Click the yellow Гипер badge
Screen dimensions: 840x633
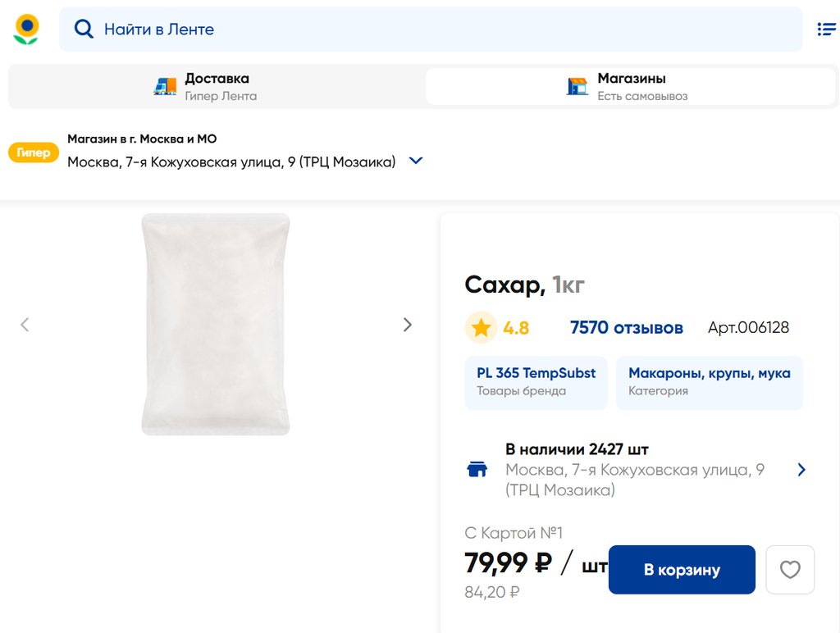pyautogui.click(x=34, y=153)
